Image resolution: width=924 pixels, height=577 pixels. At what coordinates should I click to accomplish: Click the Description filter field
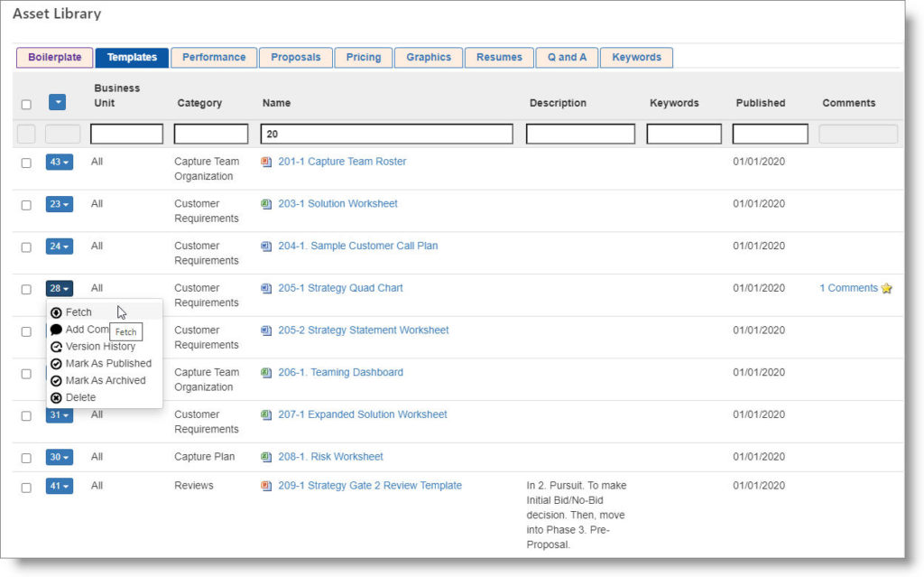(580, 134)
